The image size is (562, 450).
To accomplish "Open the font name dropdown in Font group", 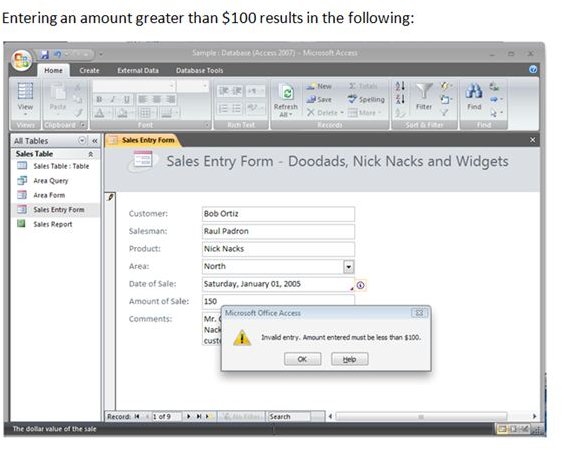I will tap(172, 86).
